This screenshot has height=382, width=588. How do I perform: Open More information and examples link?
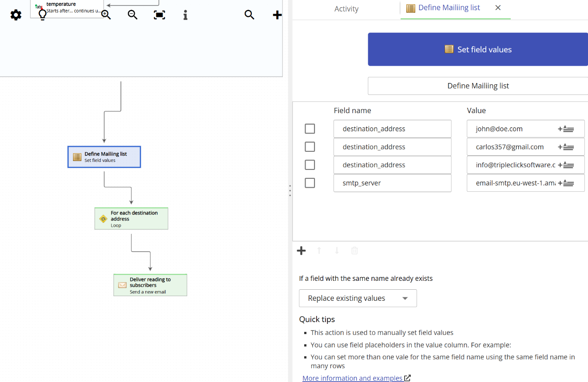point(353,378)
